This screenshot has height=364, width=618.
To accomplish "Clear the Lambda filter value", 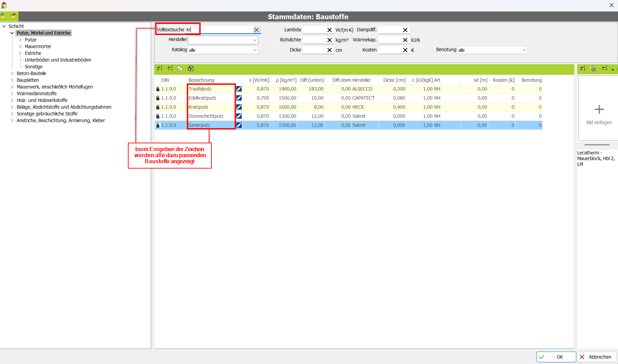I will [329, 30].
